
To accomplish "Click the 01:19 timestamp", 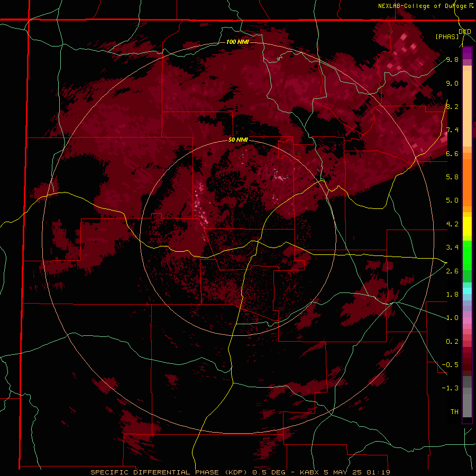I will (x=378, y=472).
